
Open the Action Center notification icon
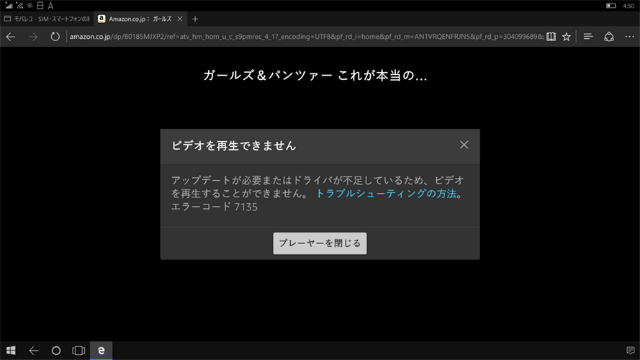[630, 350]
